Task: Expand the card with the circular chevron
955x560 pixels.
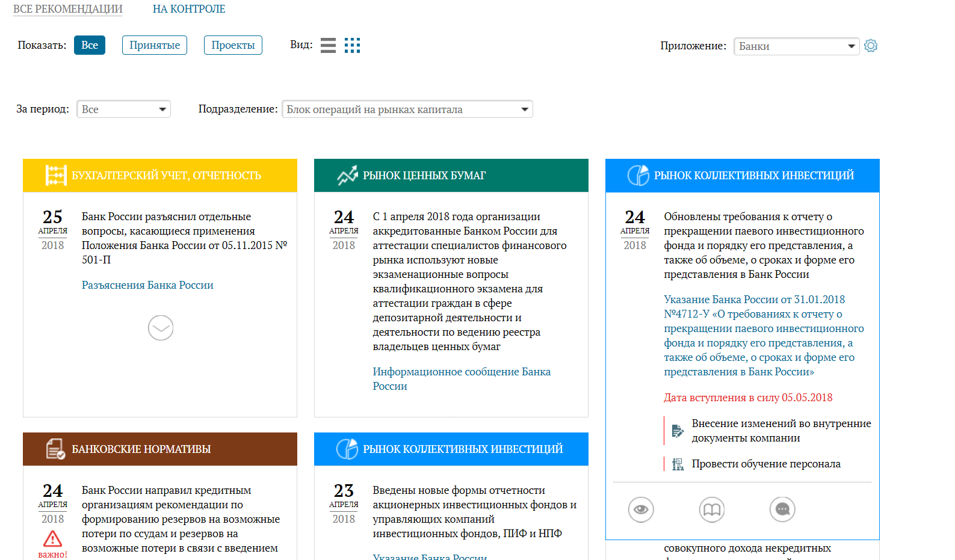Action: (x=161, y=328)
